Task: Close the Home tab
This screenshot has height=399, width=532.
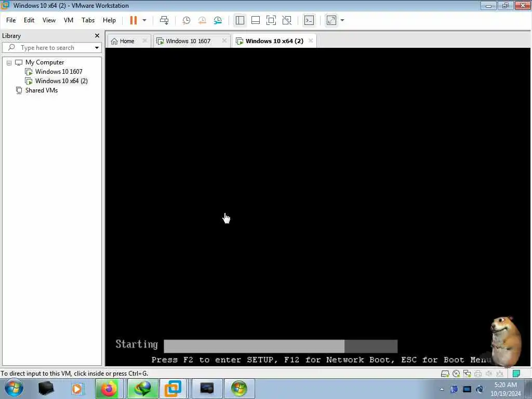Action: pyautogui.click(x=145, y=41)
